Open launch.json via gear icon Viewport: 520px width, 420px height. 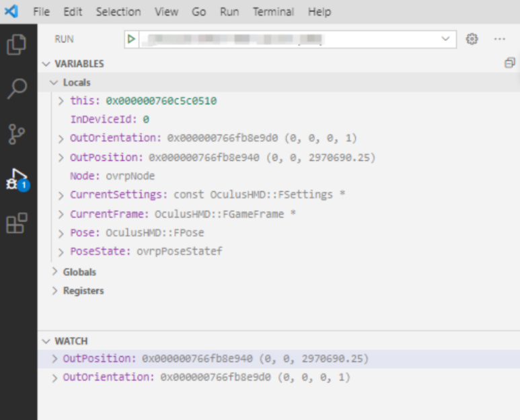pos(472,39)
